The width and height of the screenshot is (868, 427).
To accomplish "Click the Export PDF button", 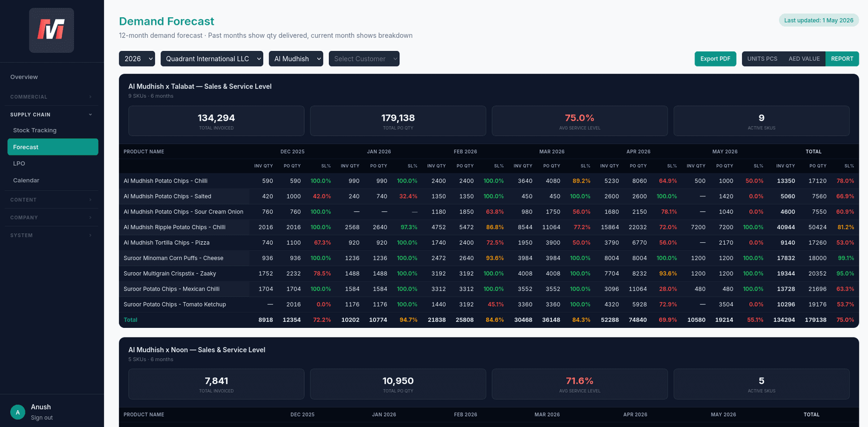I will 715,59.
